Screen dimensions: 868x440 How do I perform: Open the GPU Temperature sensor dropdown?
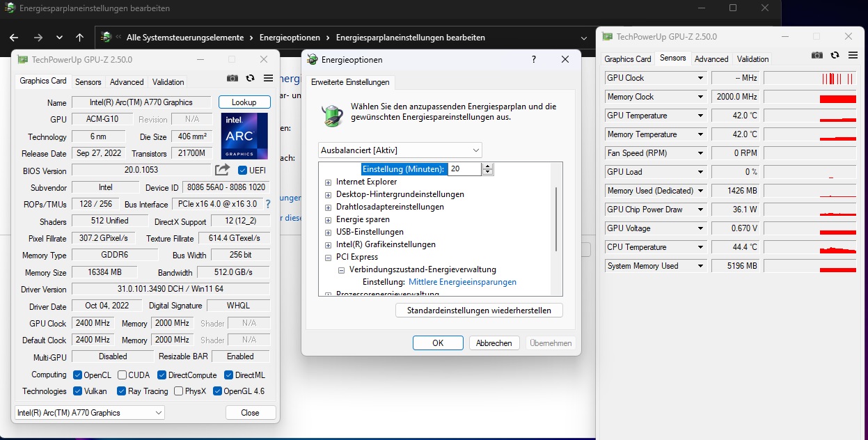coord(701,116)
